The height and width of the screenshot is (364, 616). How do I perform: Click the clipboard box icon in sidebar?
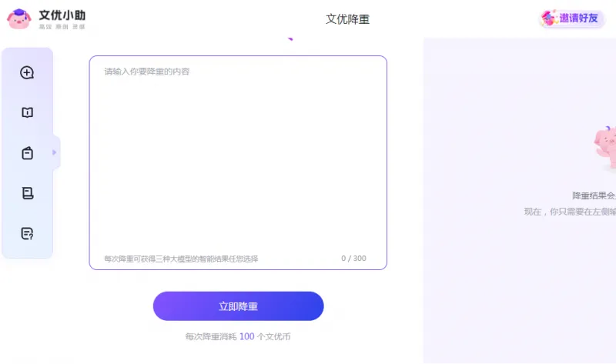tap(27, 153)
